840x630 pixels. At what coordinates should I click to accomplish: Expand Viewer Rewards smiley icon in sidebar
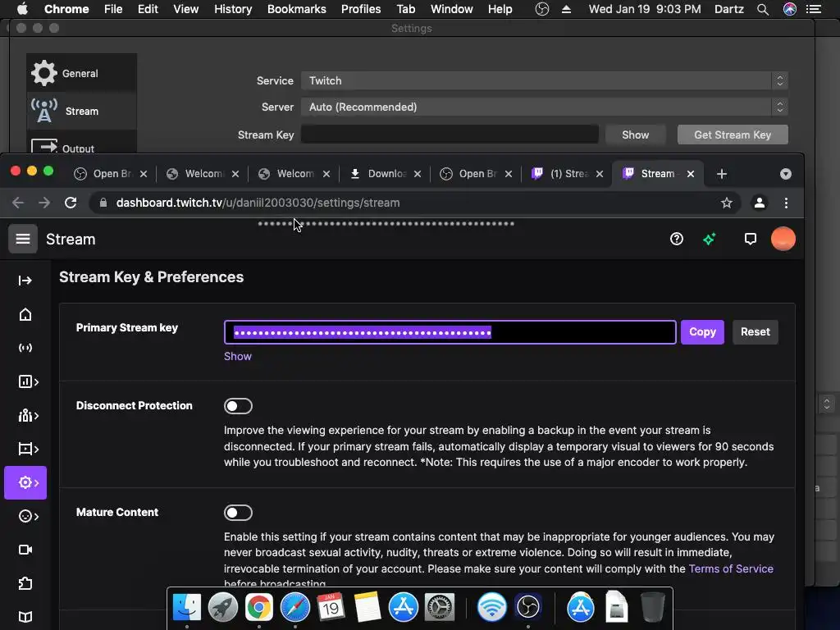click(x=28, y=517)
